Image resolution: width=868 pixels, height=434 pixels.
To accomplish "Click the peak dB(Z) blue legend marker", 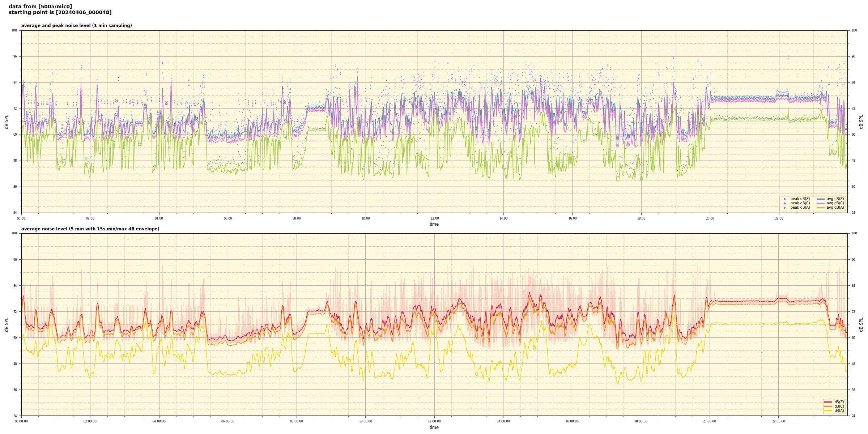I will click(x=784, y=199).
